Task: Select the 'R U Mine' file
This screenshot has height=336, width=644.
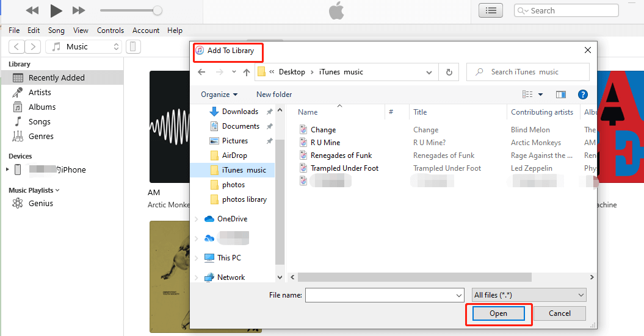Action: tap(325, 143)
